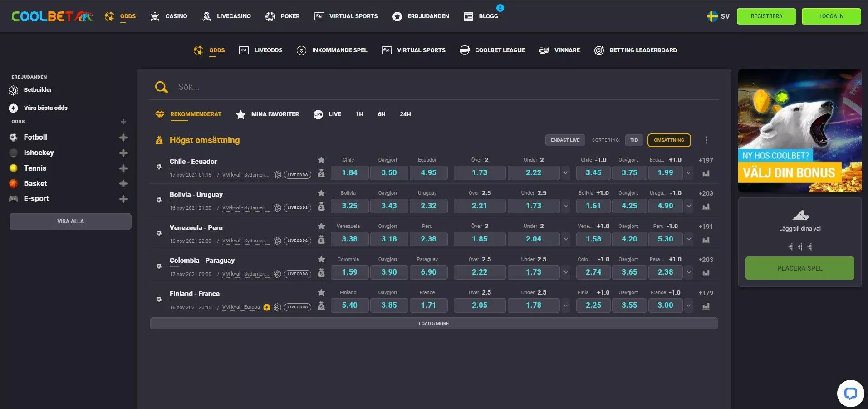Image resolution: width=868 pixels, height=409 pixels.
Task: Click the Coolbet logo
Action: point(52,16)
